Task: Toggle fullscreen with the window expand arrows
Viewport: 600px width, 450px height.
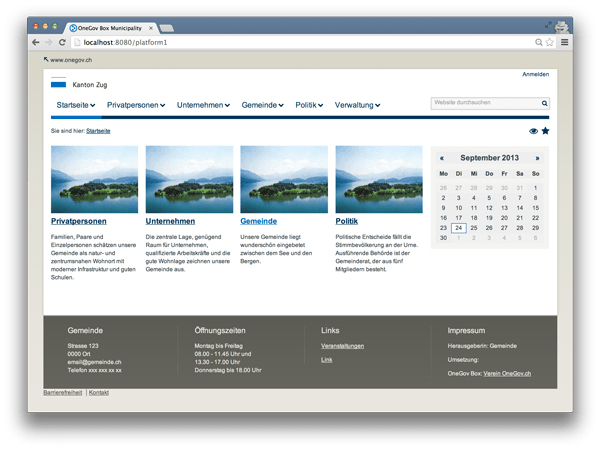Action: click(x=548, y=25)
